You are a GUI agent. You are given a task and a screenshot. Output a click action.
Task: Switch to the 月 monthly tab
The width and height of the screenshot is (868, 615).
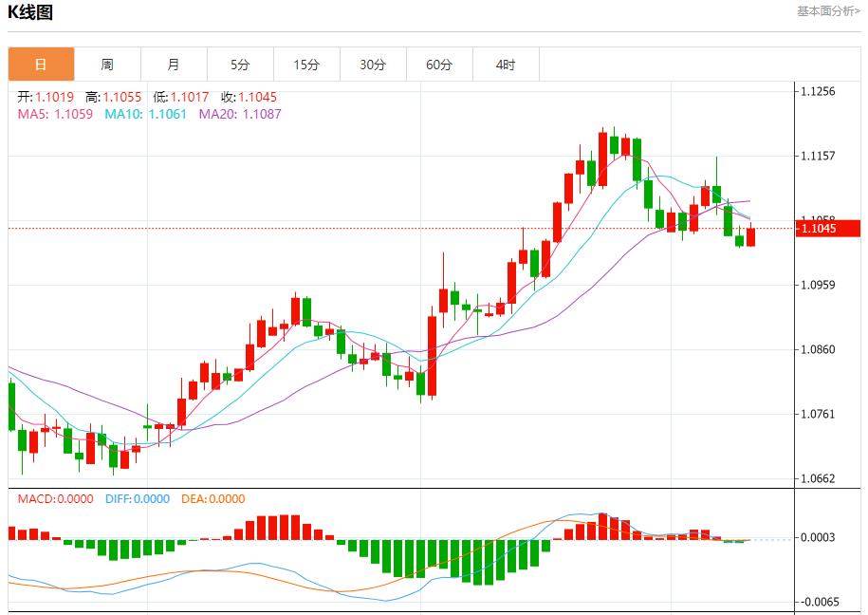coord(174,65)
